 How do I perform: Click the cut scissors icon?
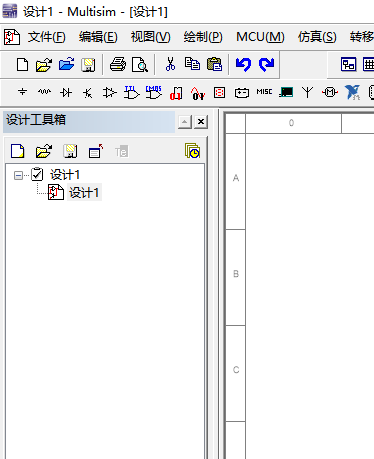tap(170, 64)
